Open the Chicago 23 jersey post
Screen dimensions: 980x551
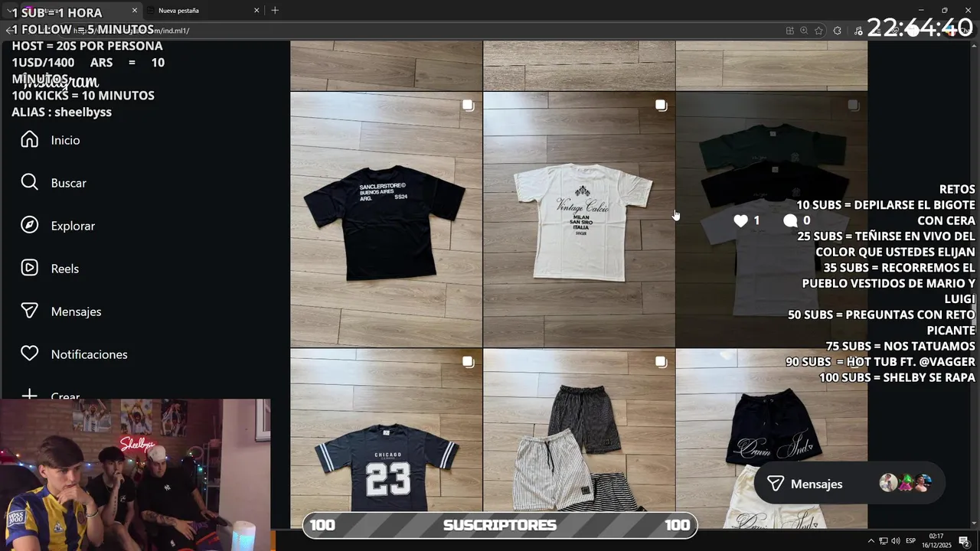coord(386,439)
